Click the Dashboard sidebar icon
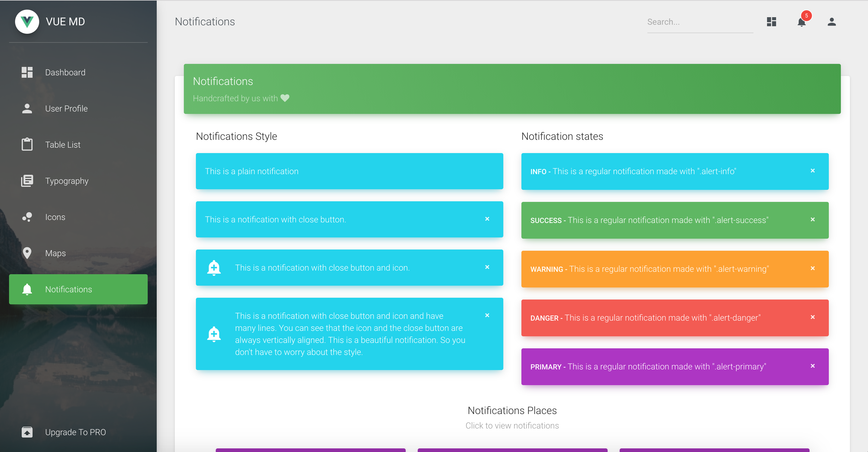The image size is (868, 452). point(27,72)
